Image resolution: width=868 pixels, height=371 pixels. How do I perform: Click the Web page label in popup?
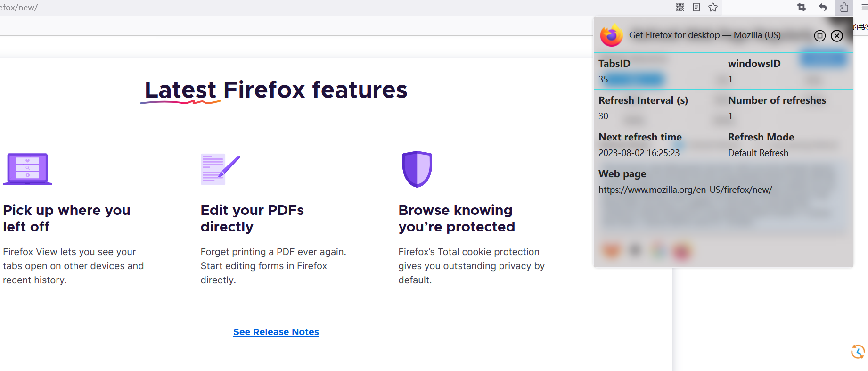pyautogui.click(x=622, y=174)
